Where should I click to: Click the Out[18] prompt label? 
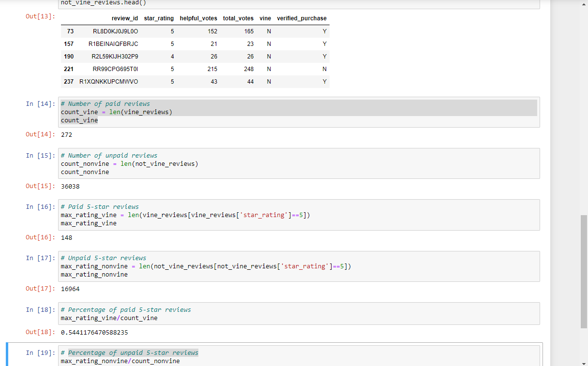coord(40,332)
